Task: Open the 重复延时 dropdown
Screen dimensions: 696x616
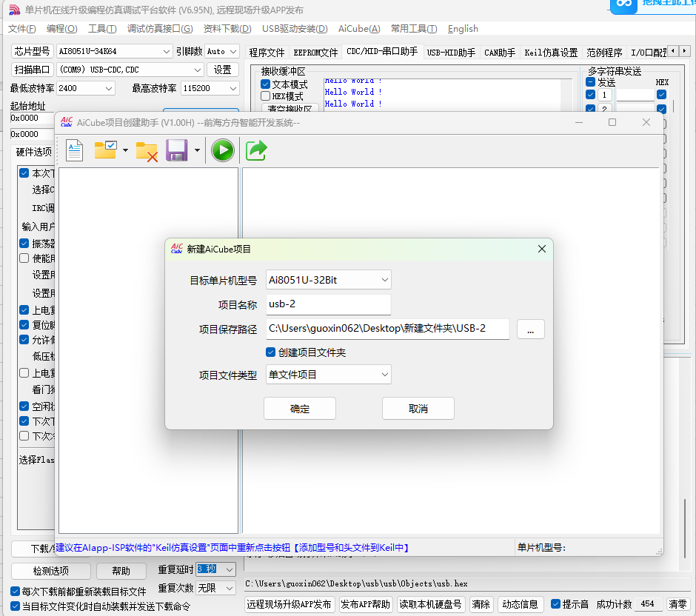Action: point(215,569)
